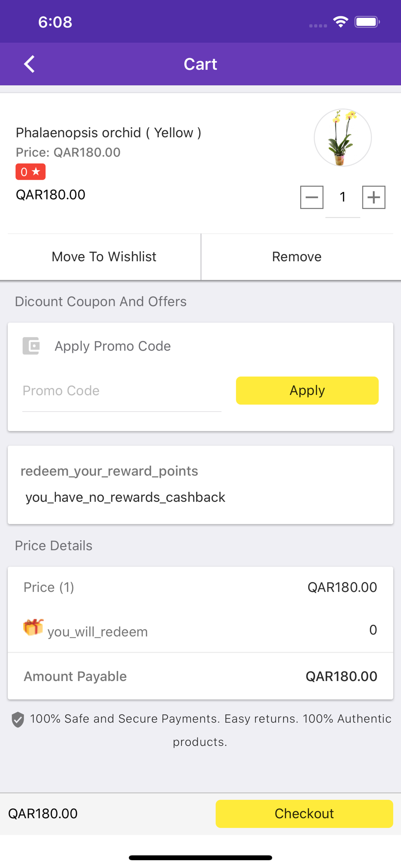This screenshot has height=868, width=401.
Task: Tap the gift box redeem icon
Action: [33, 628]
